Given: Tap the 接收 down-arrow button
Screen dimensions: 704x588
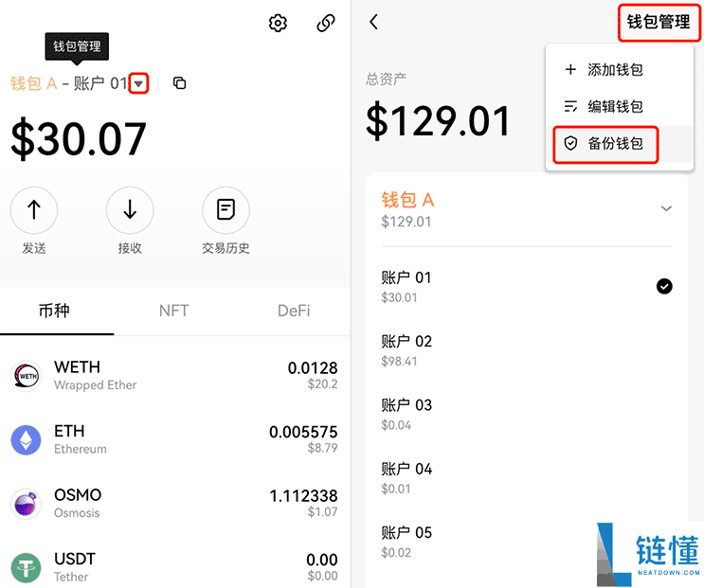Looking at the screenshot, I should [130, 210].
